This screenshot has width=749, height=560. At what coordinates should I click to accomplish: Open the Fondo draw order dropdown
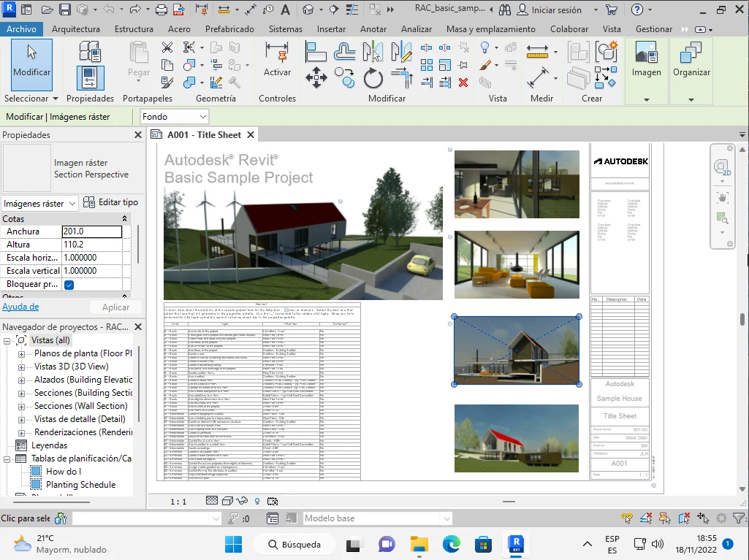[175, 117]
